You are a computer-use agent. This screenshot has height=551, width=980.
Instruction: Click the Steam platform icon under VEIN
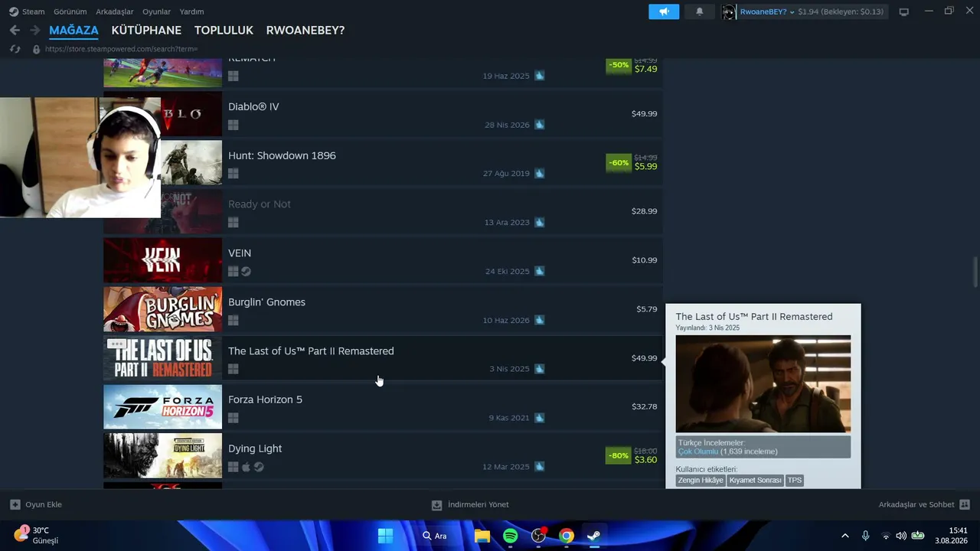coord(246,271)
